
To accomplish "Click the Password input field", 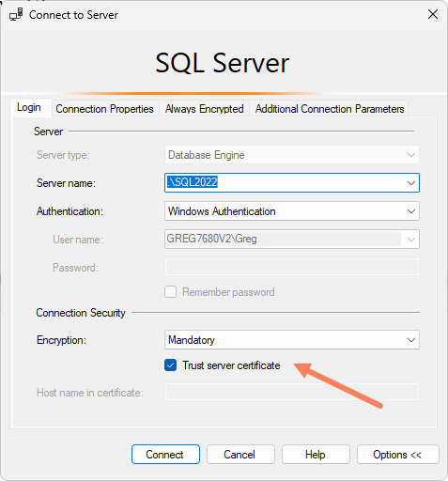I will [292, 267].
